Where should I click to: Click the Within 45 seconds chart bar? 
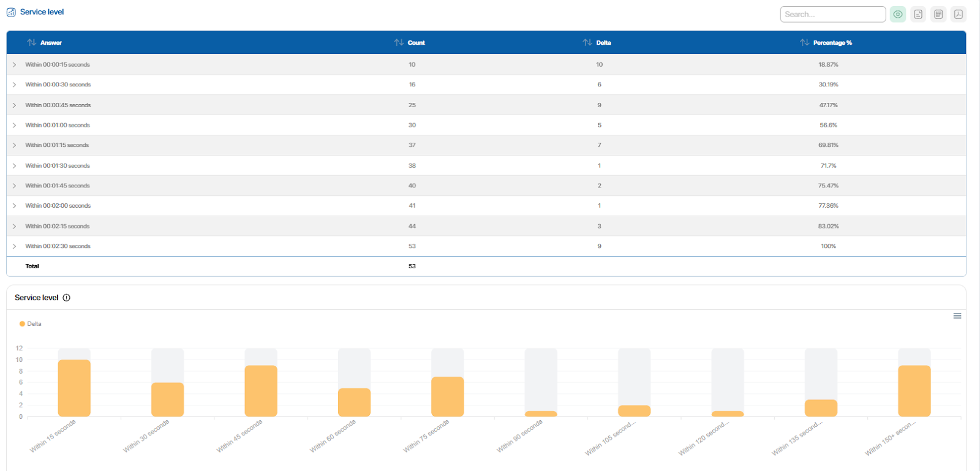261,391
